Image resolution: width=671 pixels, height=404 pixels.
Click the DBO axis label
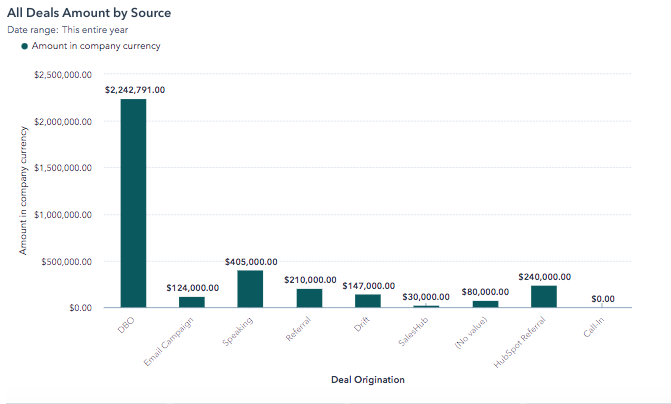pyautogui.click(x=126, y=325)
